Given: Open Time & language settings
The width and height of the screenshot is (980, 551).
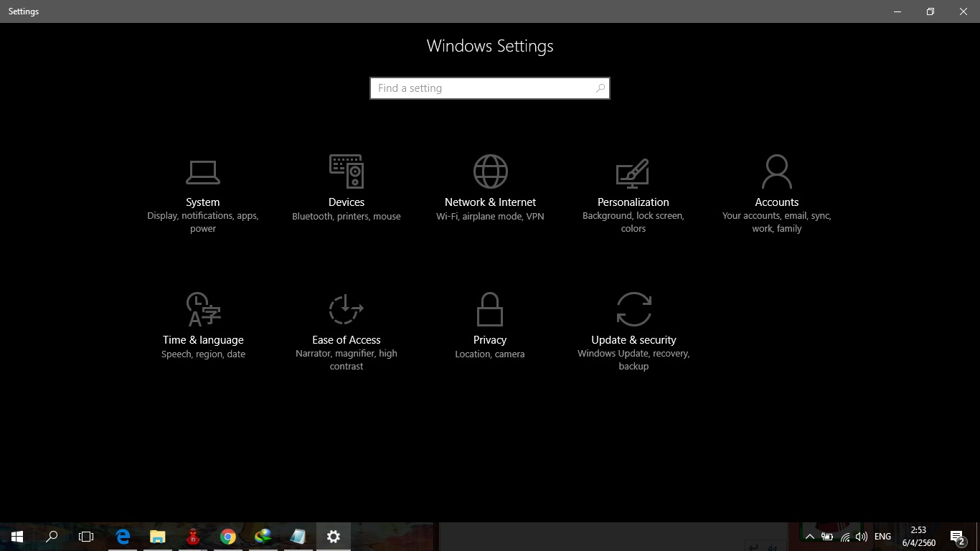Looking at the screenshot, I should [203, 326].
